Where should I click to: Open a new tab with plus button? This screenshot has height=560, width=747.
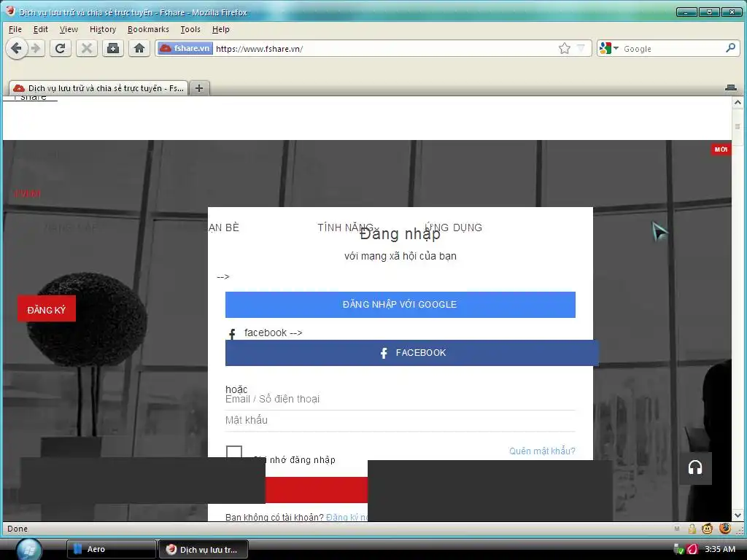tap(199, 88)
